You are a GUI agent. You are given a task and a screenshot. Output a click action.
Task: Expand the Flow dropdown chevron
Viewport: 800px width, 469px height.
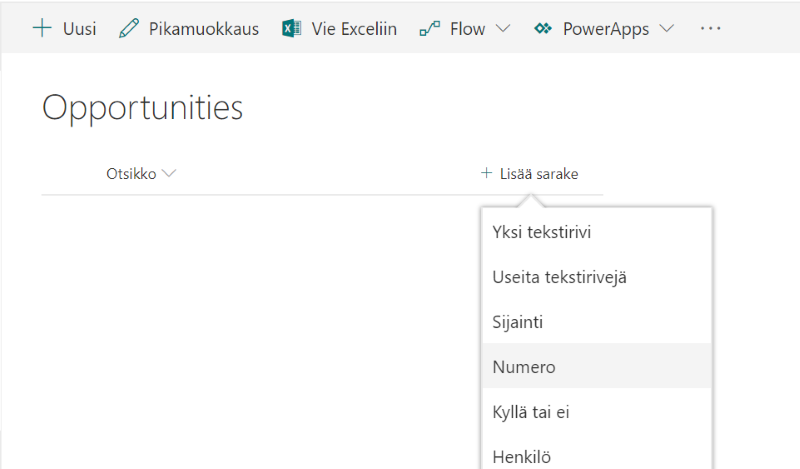(503, 29)
